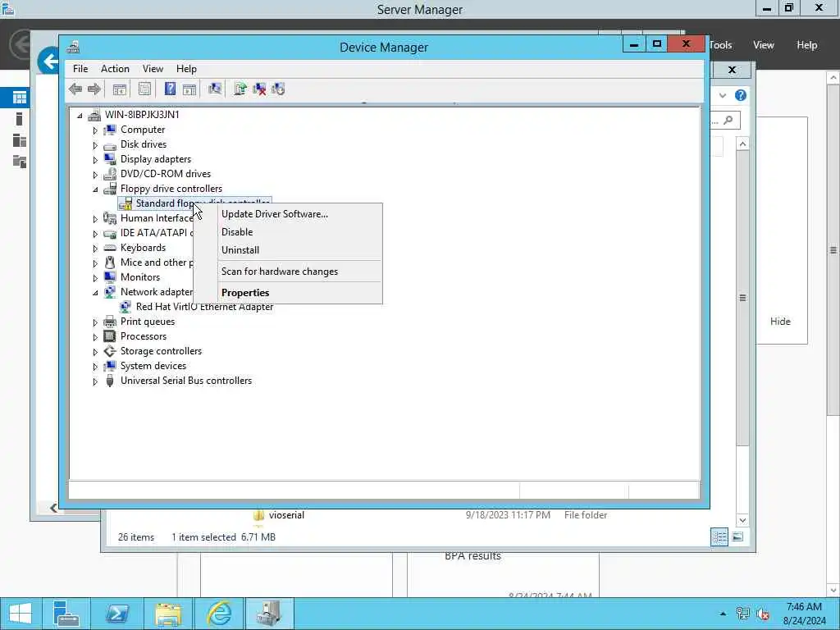Click the Processors category icon
The image size is (840, 630).
pos(110,336)
